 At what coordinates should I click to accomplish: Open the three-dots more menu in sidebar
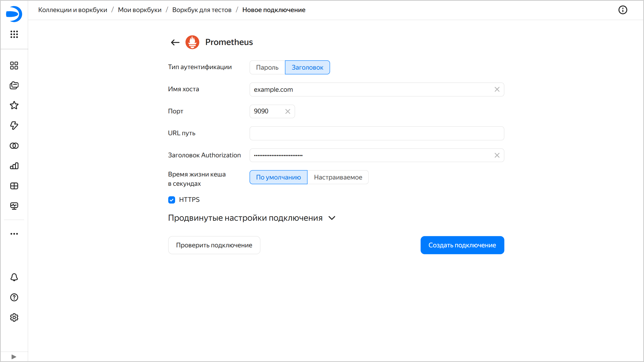tap(14, 234)
